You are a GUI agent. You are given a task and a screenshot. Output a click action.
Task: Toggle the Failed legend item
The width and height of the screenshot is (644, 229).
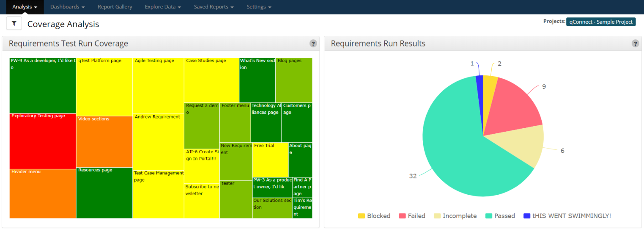[x=412, y=216]
